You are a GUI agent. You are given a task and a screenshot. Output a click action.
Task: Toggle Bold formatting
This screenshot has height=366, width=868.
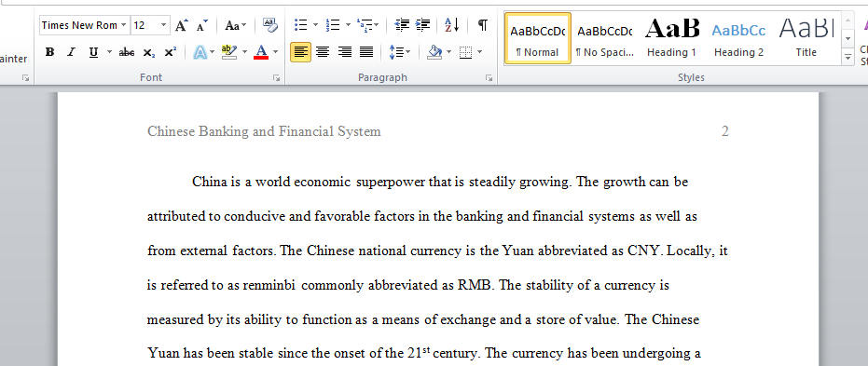click(x=49, y=52)
